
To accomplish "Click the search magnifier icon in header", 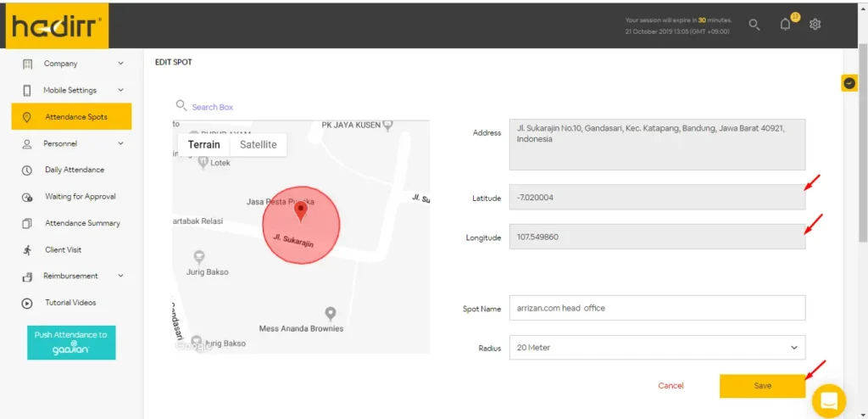I will pyautogui.click(x=754, y=25).
